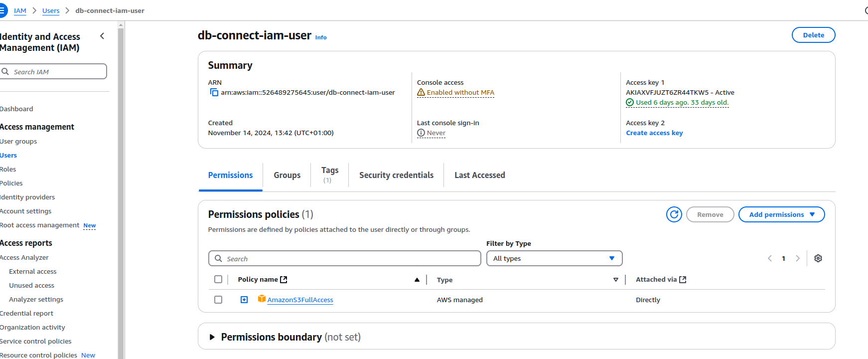Open Account settings in the side navigation
This screenshot has height=359, width=868.
point(26,211)
